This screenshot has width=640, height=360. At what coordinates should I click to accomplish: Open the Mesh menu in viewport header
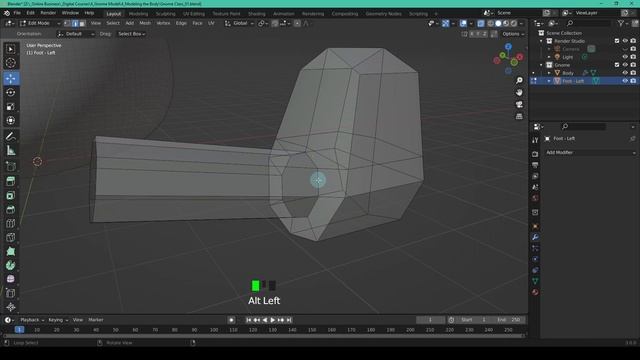pyautogui.click(x=145, y=23)
